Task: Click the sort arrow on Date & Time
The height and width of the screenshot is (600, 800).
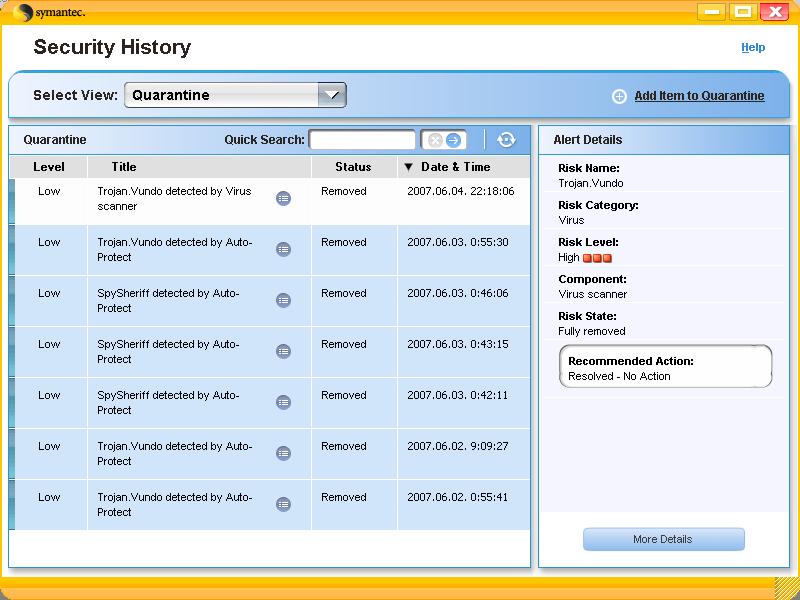Action: 408,167
